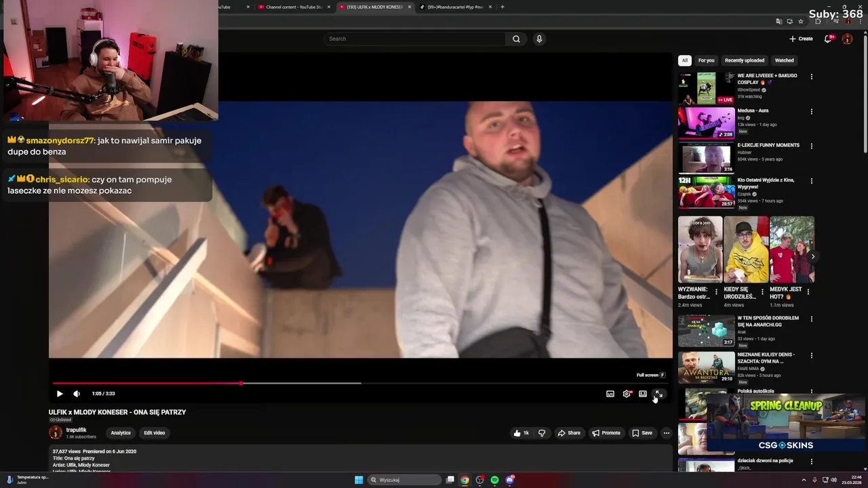This screenshot has width=868, height=488.
Task: Open options for WE ARE LIVEEEE video
Action: click(x=812, y=77)
